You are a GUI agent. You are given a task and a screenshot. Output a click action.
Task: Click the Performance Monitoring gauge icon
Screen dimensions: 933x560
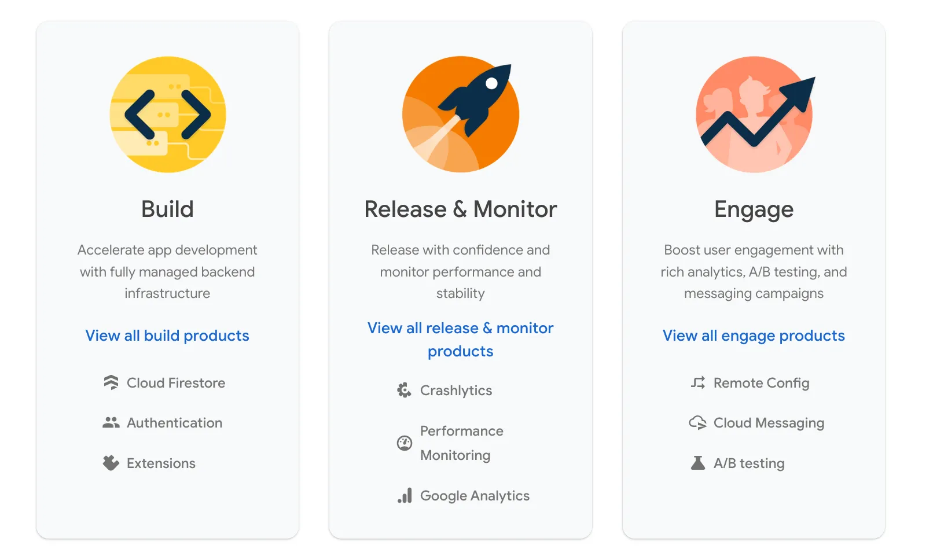point(405,443)
